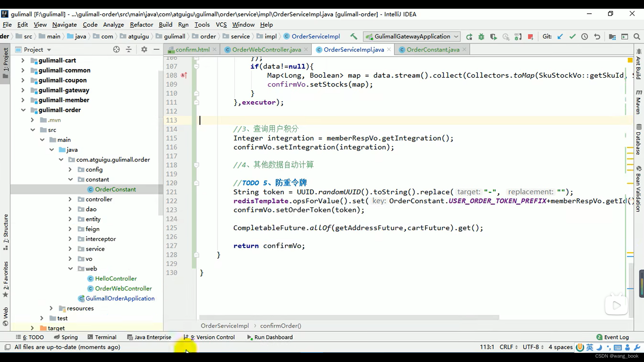644x362 pixels.
Task: Expand the gulimall-cart module
Action: [23, 60]
